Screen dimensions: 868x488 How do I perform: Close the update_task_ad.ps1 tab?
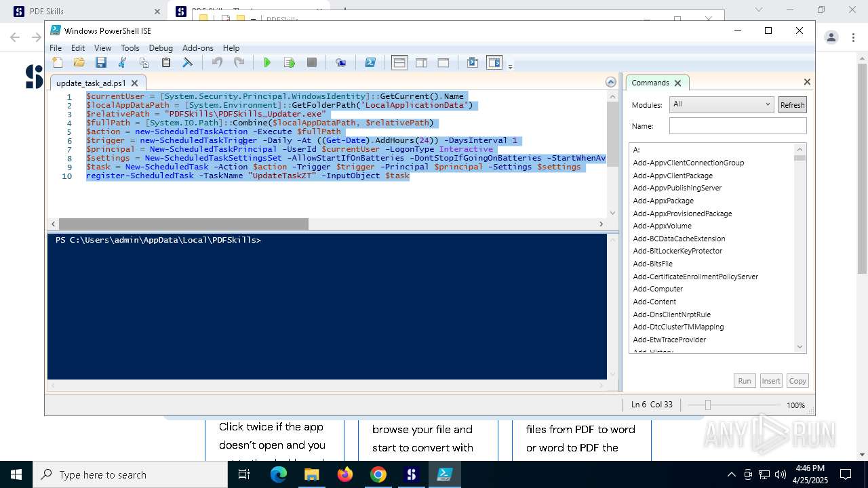pos(134,83)
